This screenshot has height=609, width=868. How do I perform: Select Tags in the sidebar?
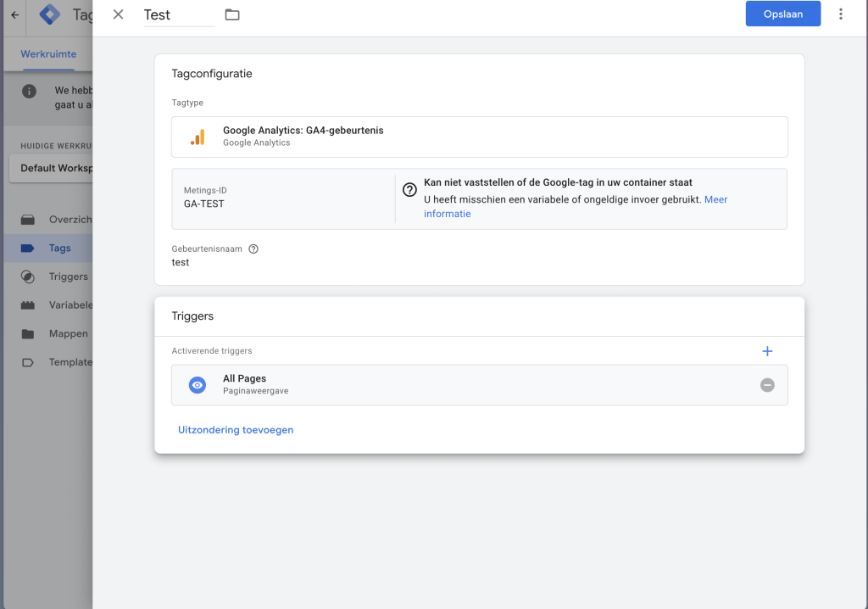[x=48, y=248]
